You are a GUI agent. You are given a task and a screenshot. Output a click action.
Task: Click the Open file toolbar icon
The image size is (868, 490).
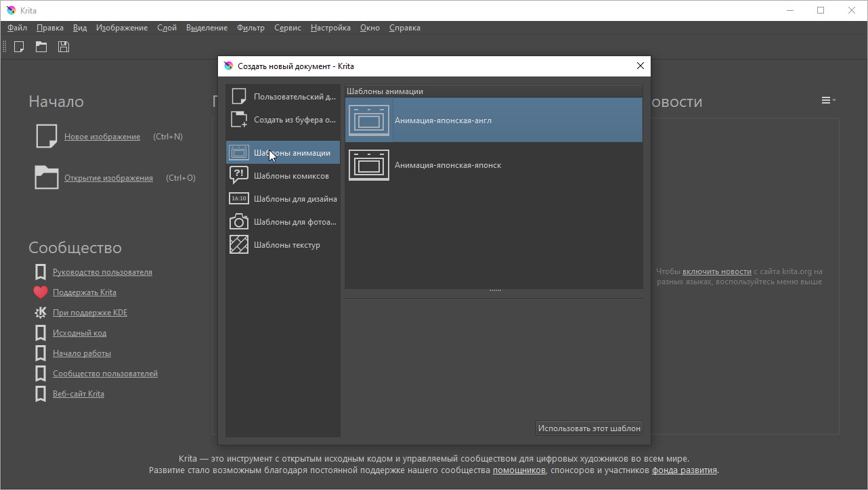click(x=41, y=47)
